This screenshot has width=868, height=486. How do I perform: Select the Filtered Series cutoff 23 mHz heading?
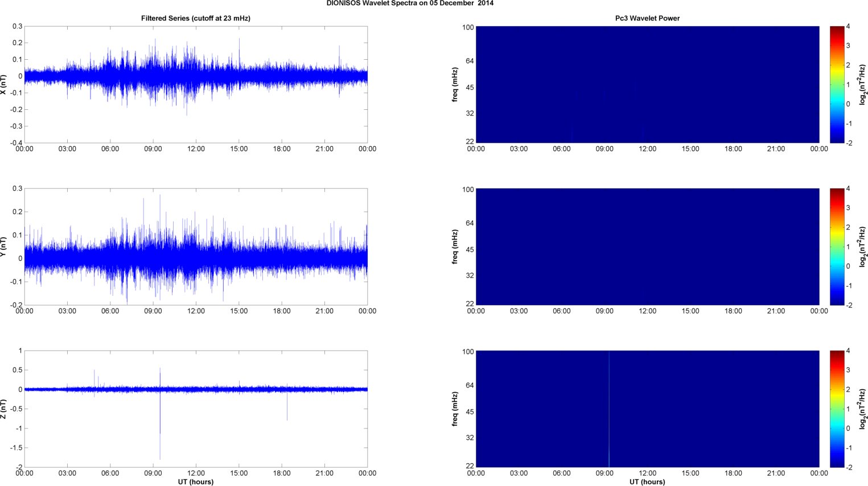point(196,18)
